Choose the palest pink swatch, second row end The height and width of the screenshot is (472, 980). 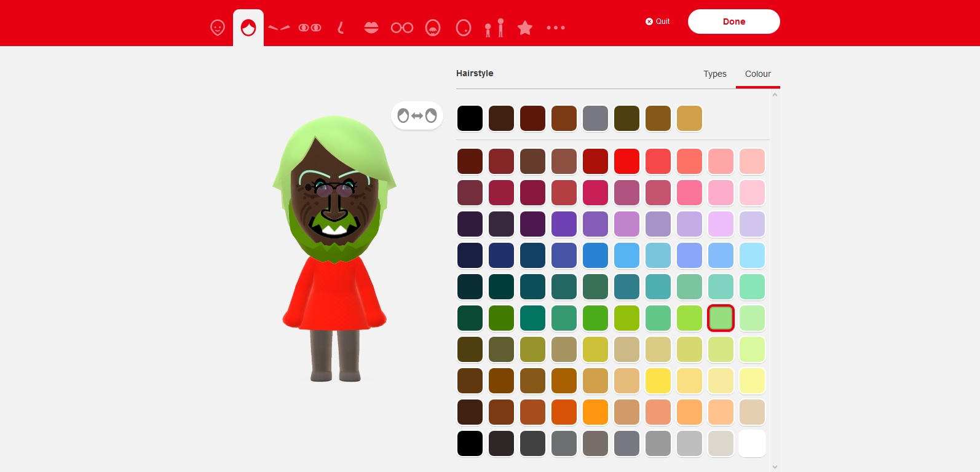coord(753,193)
